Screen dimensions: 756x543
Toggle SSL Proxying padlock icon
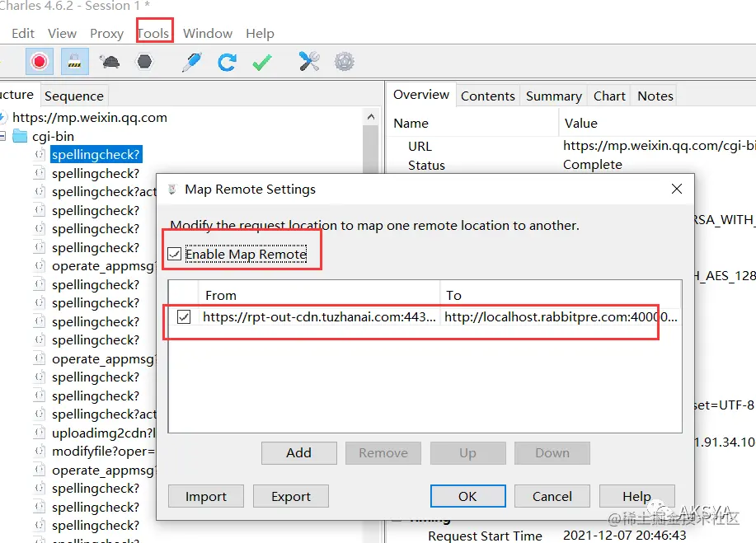pyautogui.click(x=75, y=62)
